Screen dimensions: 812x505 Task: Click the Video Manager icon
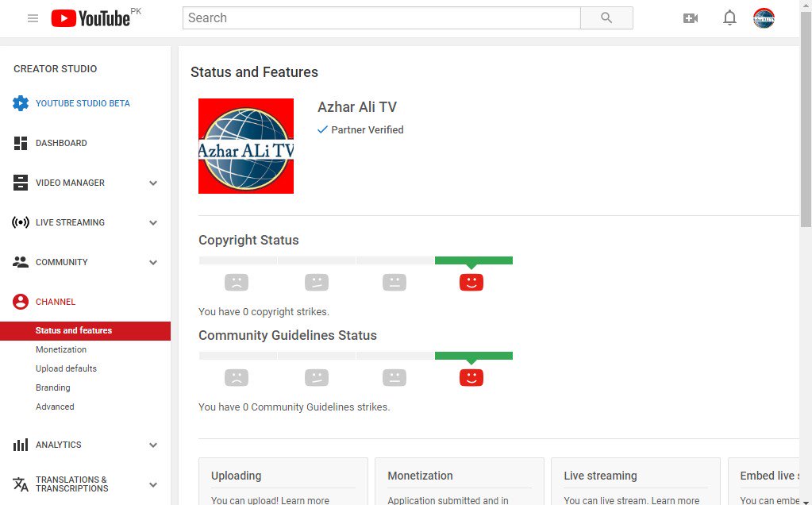(x=21, y=183)
